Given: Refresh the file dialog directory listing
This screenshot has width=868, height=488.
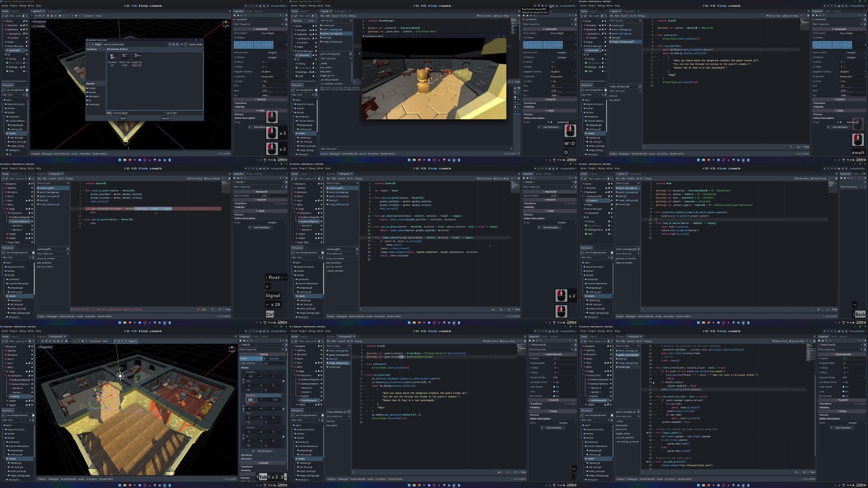Looking at the screenshot, I should pyautogui.click(x=170, y=44).
